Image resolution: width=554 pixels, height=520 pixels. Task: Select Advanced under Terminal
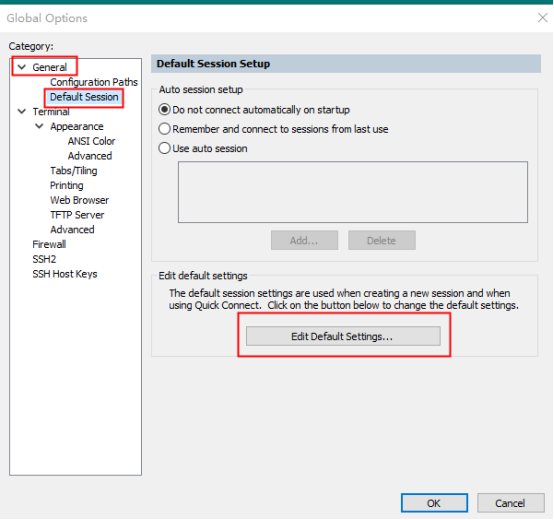72,230
